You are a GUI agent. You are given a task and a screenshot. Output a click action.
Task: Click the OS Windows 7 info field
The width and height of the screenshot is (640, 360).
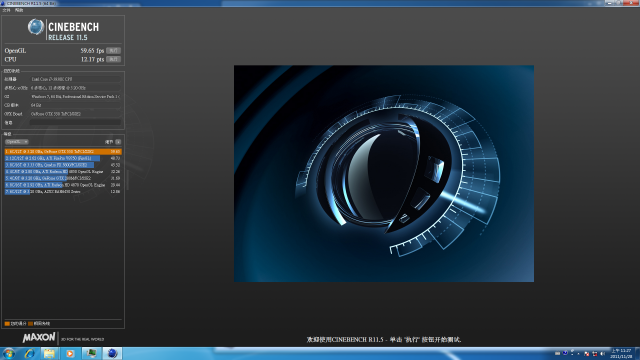click(76, 96)
